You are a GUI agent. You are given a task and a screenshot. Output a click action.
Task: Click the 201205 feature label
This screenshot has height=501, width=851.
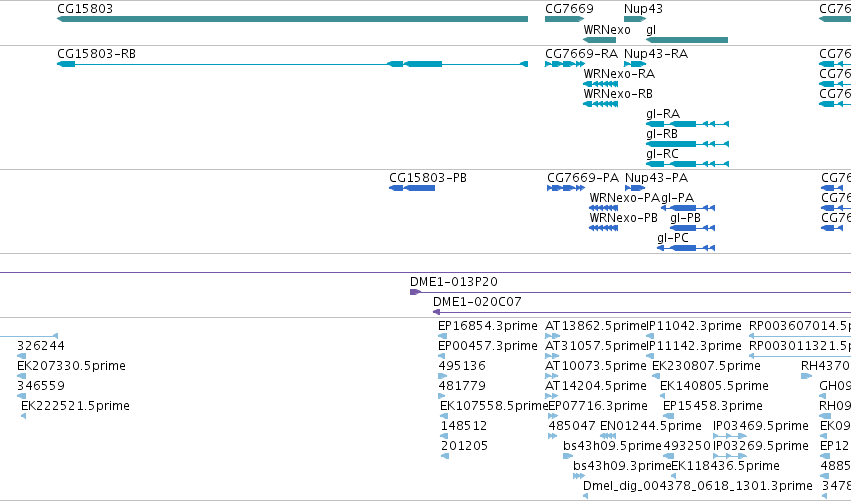(x=465, y=446)
